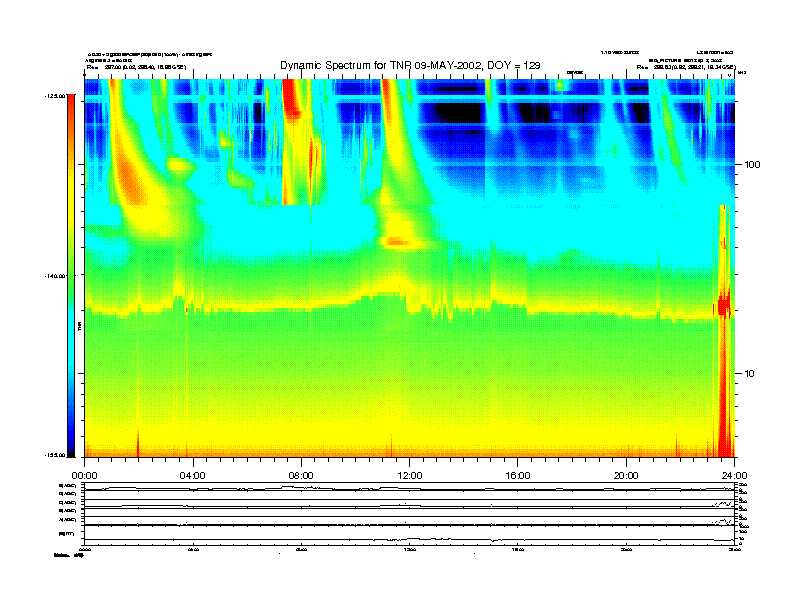This screenshot has width=792, height=612.
Task: Click the Dynamic Spectrum plot title
Action: coord(410,65)
